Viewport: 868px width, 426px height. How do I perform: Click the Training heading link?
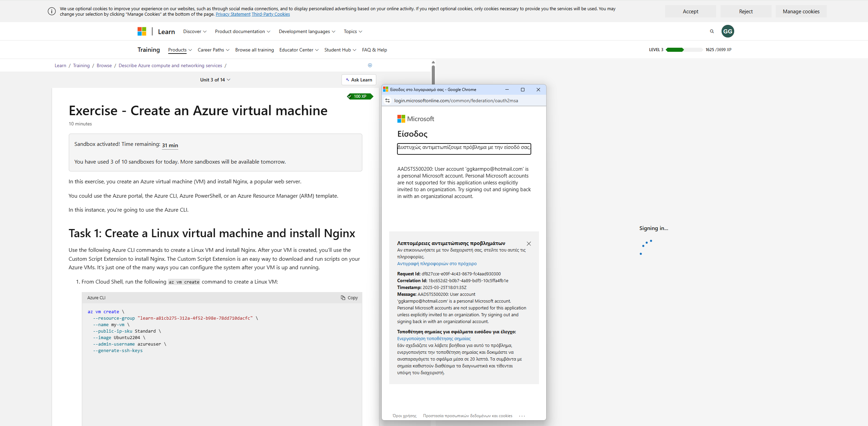[x=148, y=50]
